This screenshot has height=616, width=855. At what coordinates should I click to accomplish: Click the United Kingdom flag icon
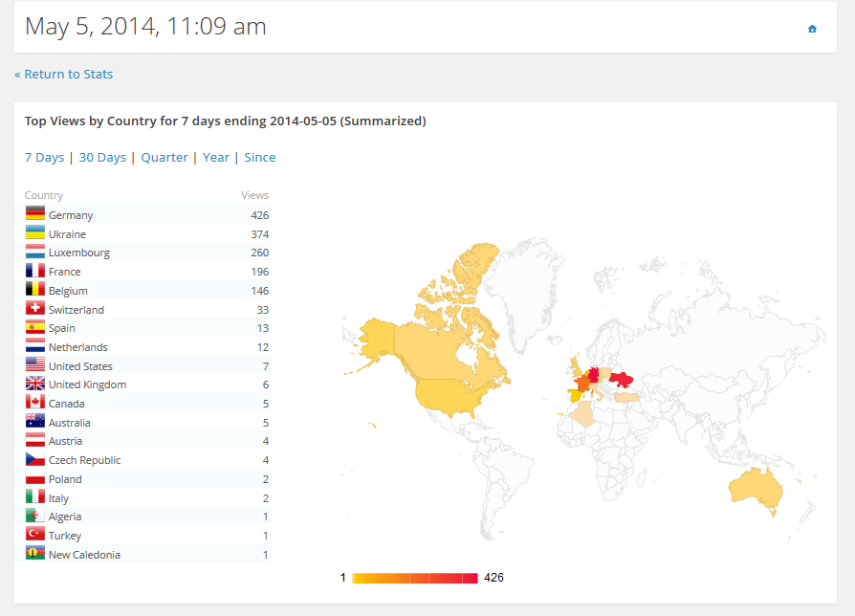tap(35, 384)
